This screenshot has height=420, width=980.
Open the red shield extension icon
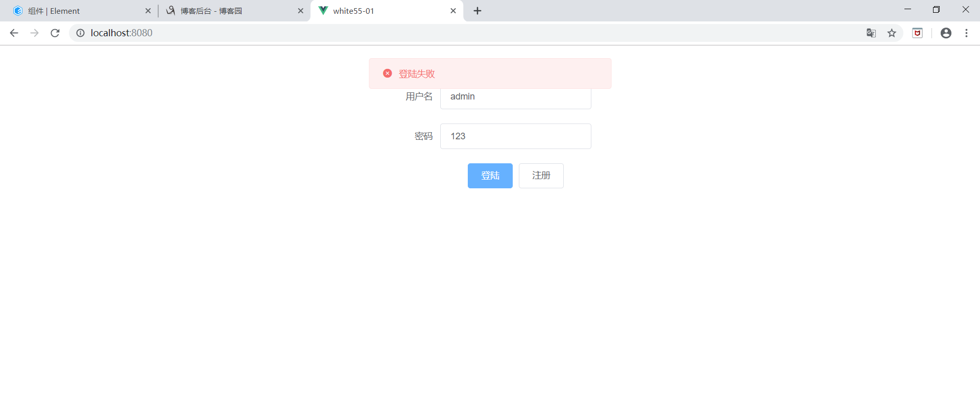coord(918,33)
